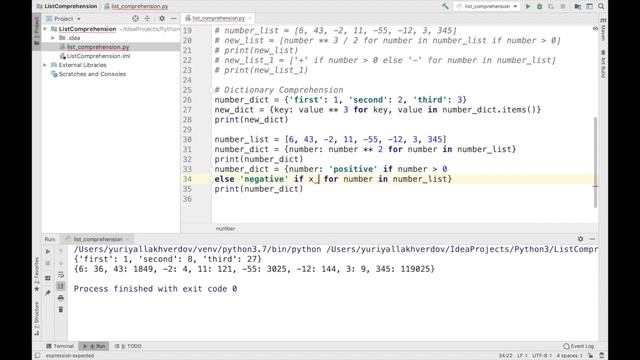The height and width of the screenshot is (360, 640).
Task: Hide the Project panel with the minus icon
Action: coord(173,19)
